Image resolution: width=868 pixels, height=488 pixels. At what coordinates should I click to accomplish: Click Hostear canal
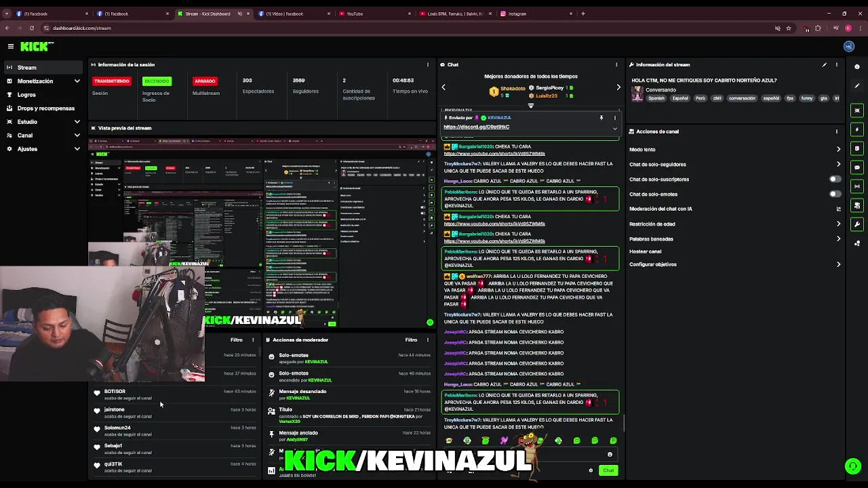click(x=645, y=251)
